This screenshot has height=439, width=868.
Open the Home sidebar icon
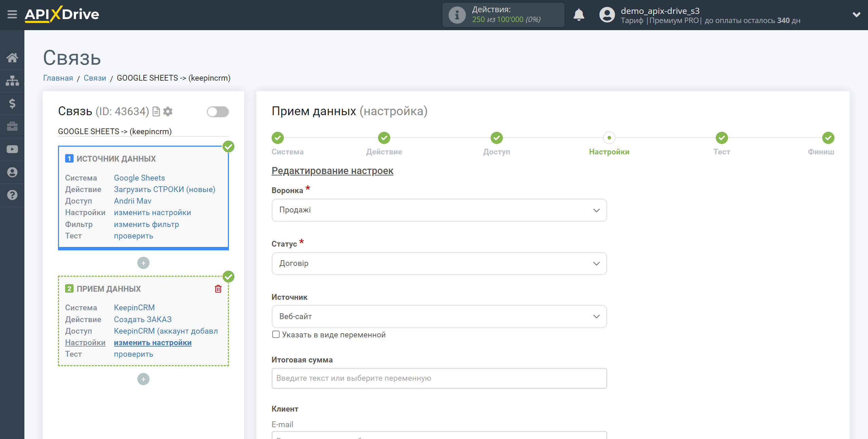(x=12, y=58)
